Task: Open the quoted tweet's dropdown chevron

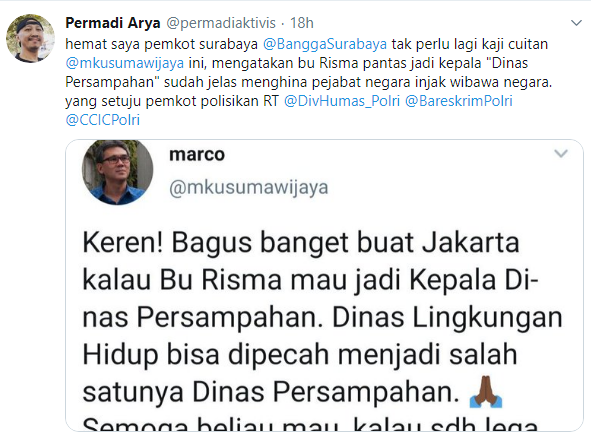Action: point(561,154)
